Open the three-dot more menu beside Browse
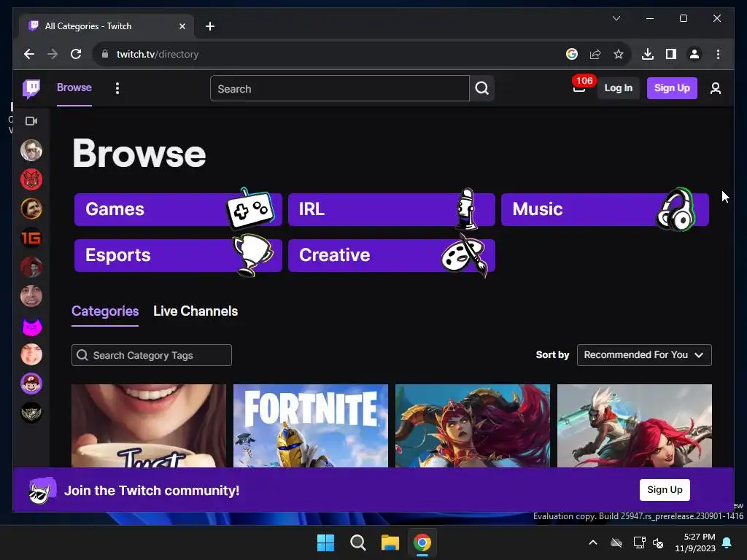747x560 pixels. [x=117, y=88]
